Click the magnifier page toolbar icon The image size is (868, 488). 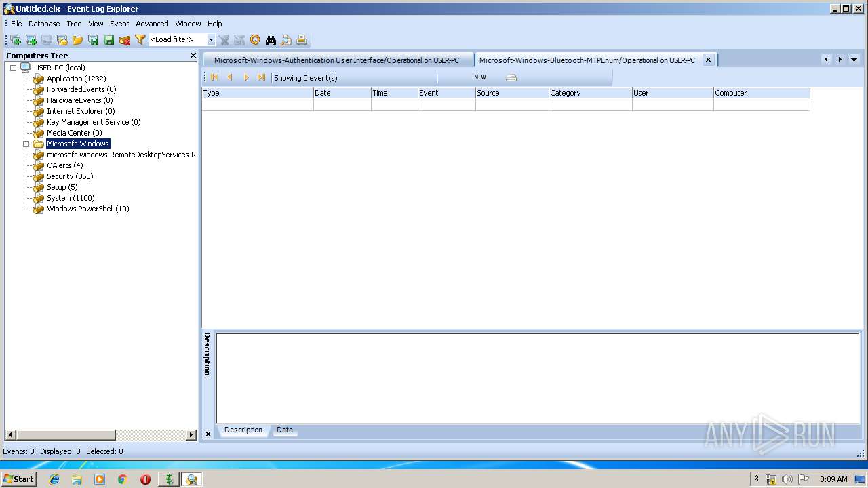coord(287,40)
